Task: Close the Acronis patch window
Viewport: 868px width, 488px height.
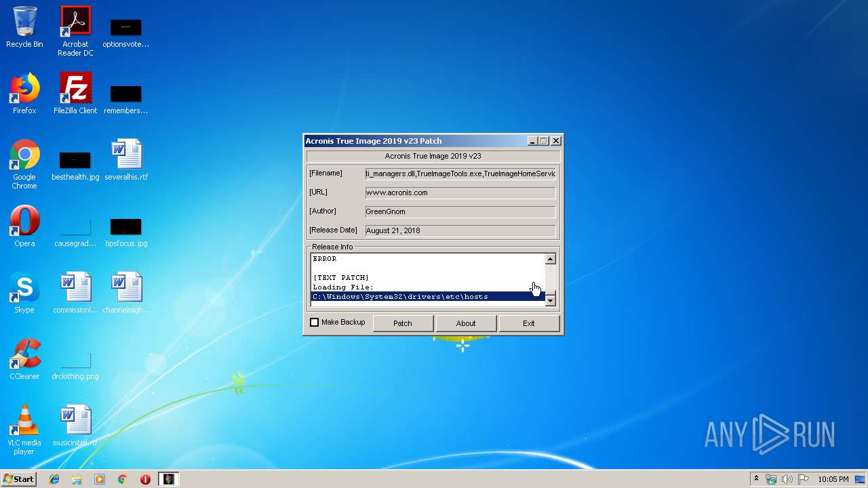Action: [556, 141]
